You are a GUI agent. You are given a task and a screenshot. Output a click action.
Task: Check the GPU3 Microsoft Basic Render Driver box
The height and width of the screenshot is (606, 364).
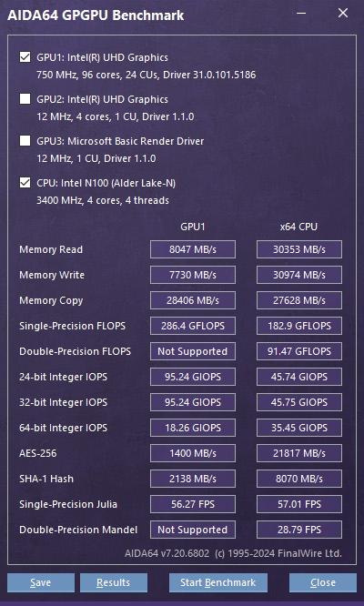pyautogui.click(x=25, y=141)
